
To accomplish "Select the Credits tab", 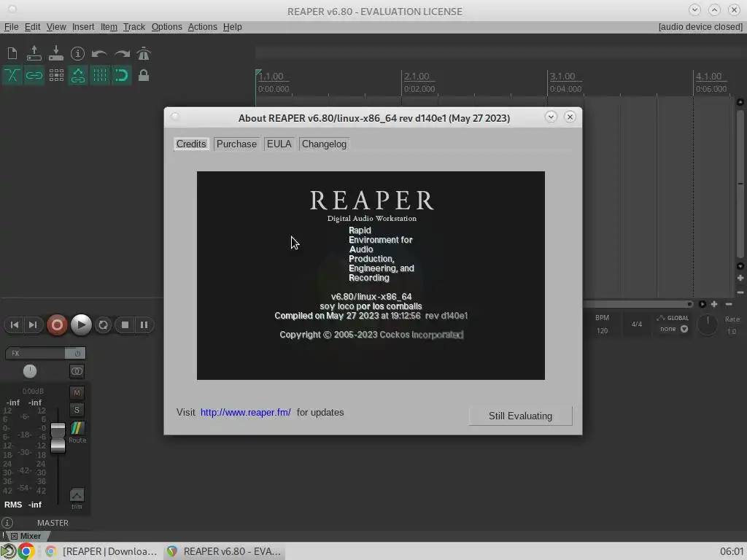I will point(191,144).
